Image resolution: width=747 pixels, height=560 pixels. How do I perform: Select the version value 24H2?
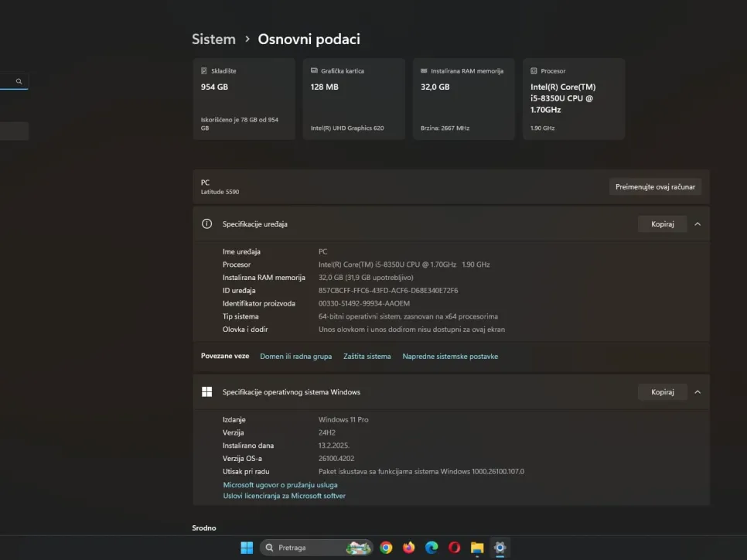(x=327, y=432)
